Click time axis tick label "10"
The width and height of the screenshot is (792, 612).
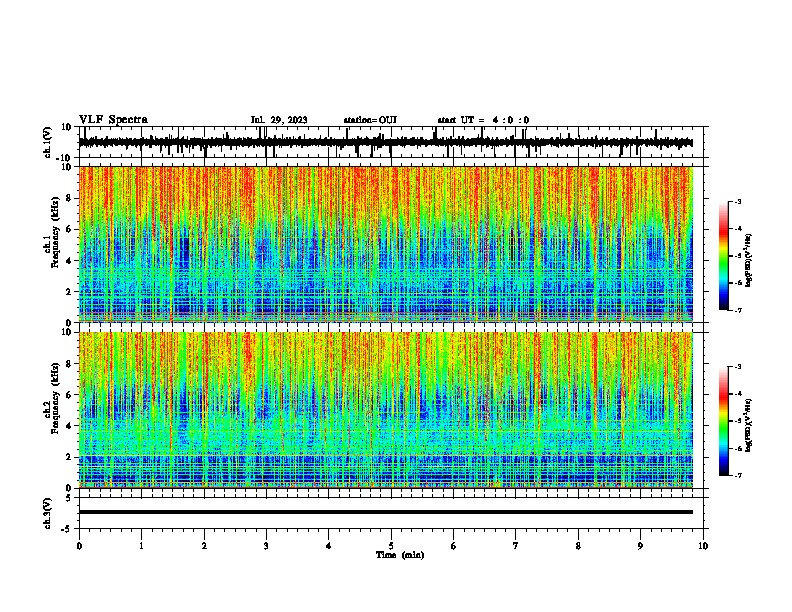tap(703, 546)
